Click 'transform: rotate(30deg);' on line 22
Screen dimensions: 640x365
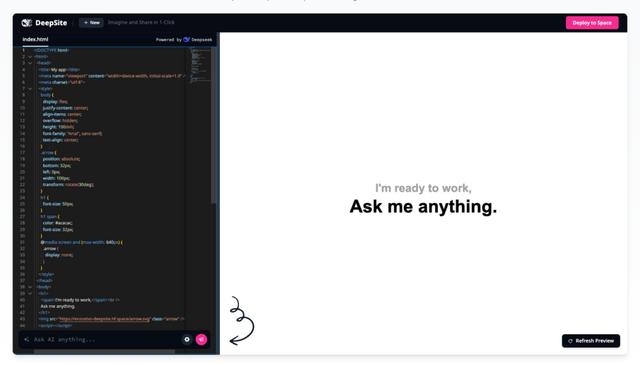68,185
